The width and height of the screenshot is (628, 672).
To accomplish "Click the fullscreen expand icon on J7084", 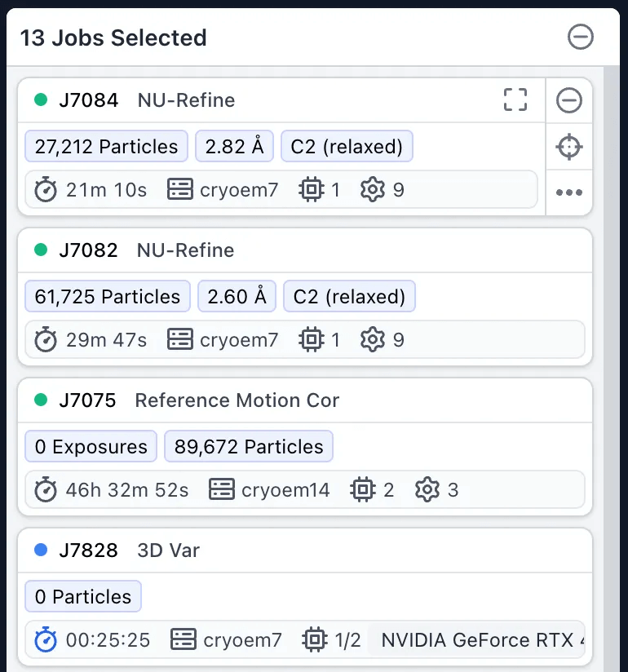I will (x=515, y=99).
